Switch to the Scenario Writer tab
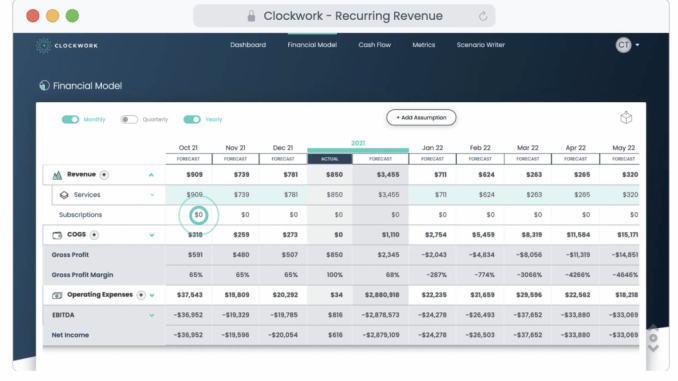This screenshot has width=678, height=381. (x=481, y=45)
